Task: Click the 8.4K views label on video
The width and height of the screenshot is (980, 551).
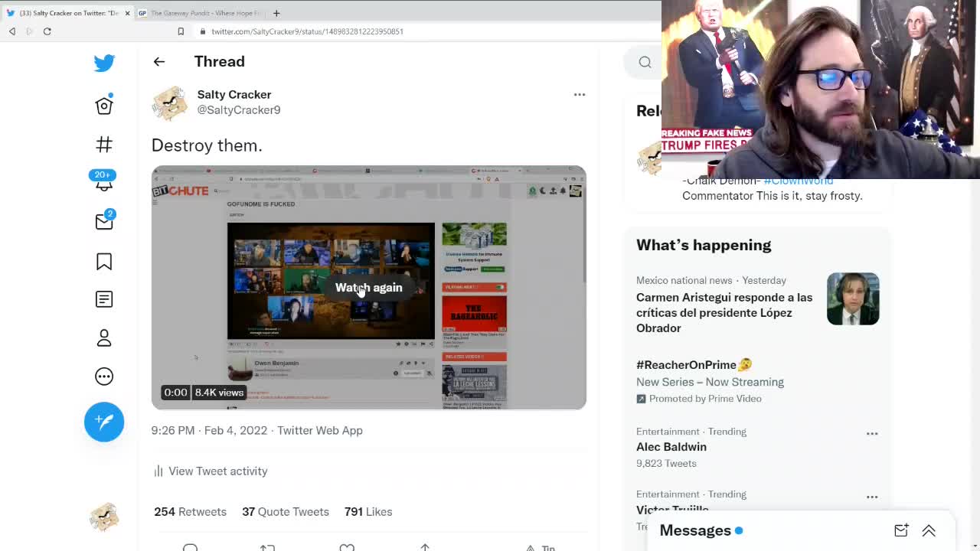Action: pyautogui.click(x=219, y=393)
